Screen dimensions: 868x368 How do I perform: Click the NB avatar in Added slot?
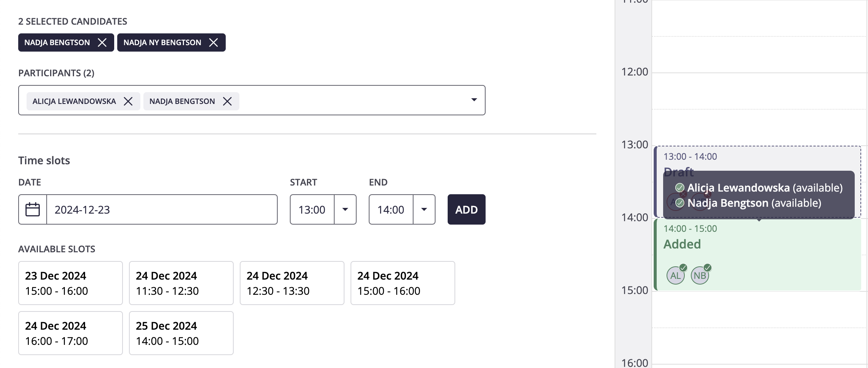click(700, 275)
